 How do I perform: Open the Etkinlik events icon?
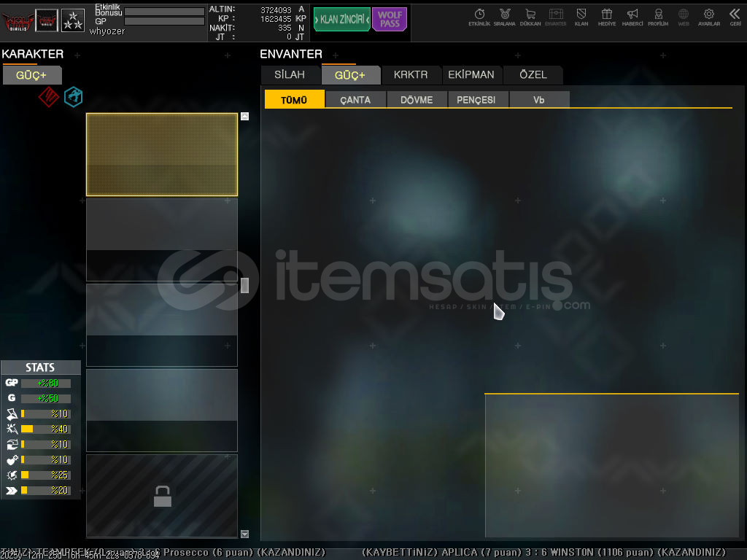point(479,16)
